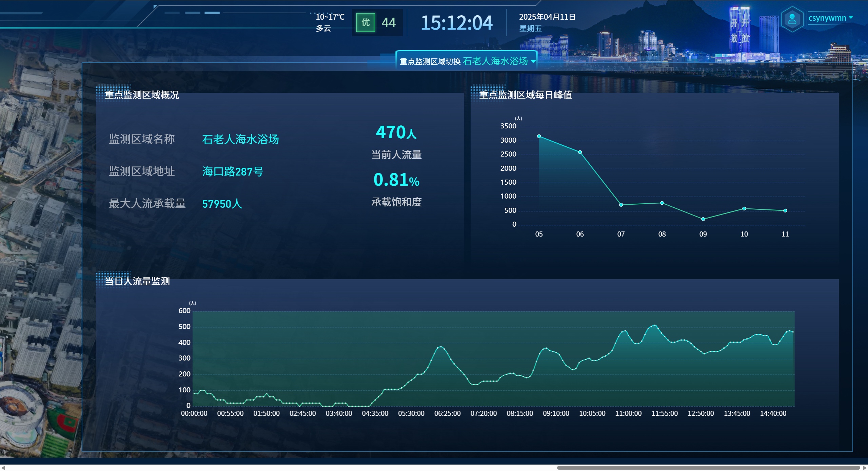The width and height of the screenshot is (868, 471).
Task: Click the address value 海口路287号
Action: 233,171
